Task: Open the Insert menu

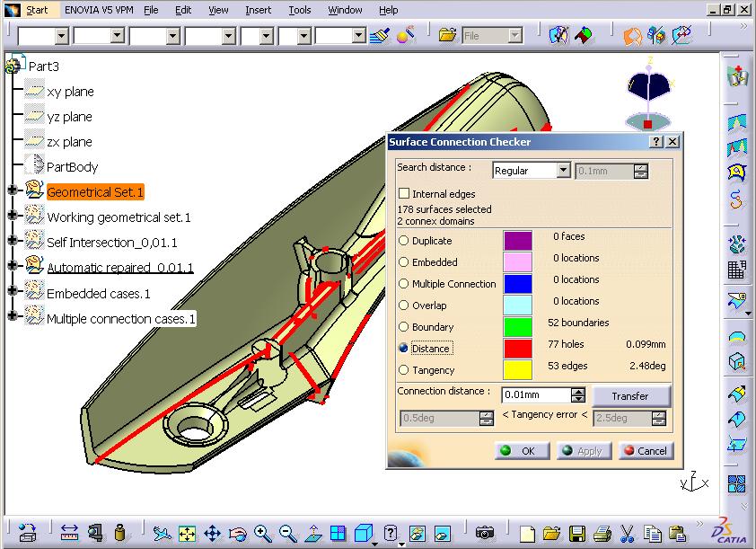Action: pos(258,10)
